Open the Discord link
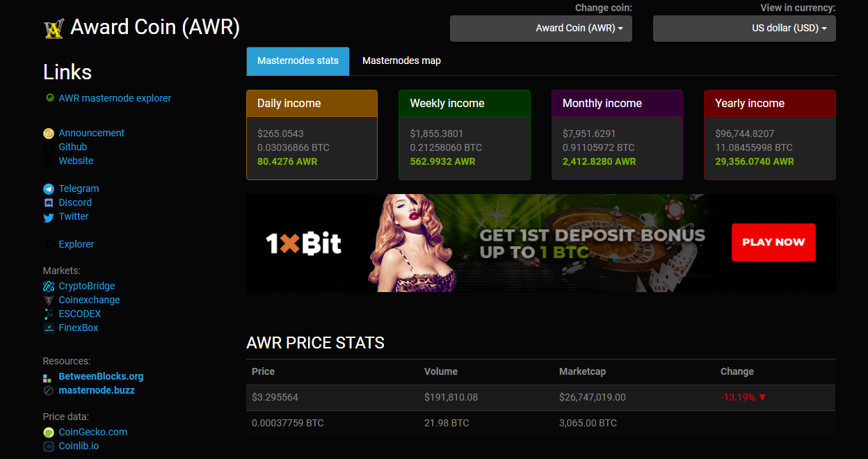 pos(75,202)
